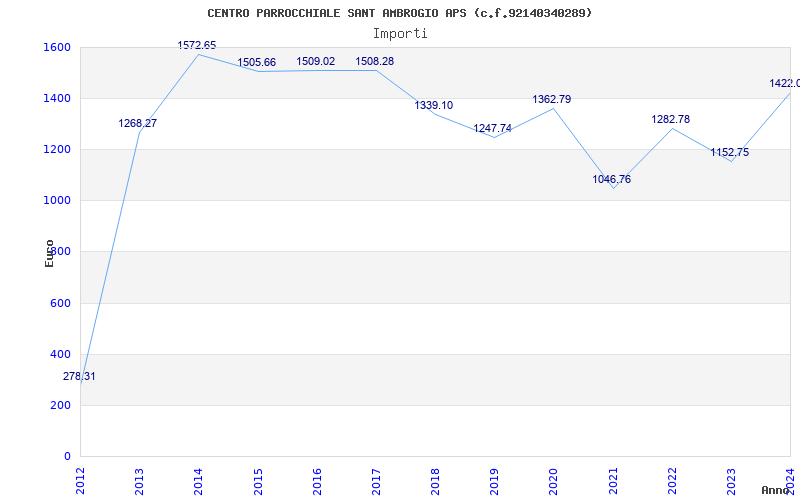Viewport: 800px width, 500px height.
Task: Select the 1046.76 data label
Action: [612, 180]
